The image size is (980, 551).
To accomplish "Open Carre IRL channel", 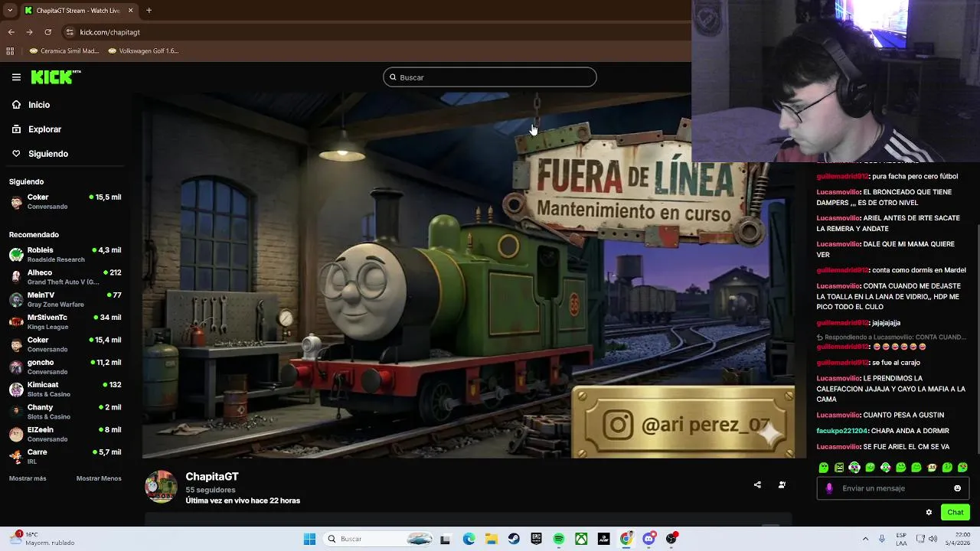I will (65, 456).
